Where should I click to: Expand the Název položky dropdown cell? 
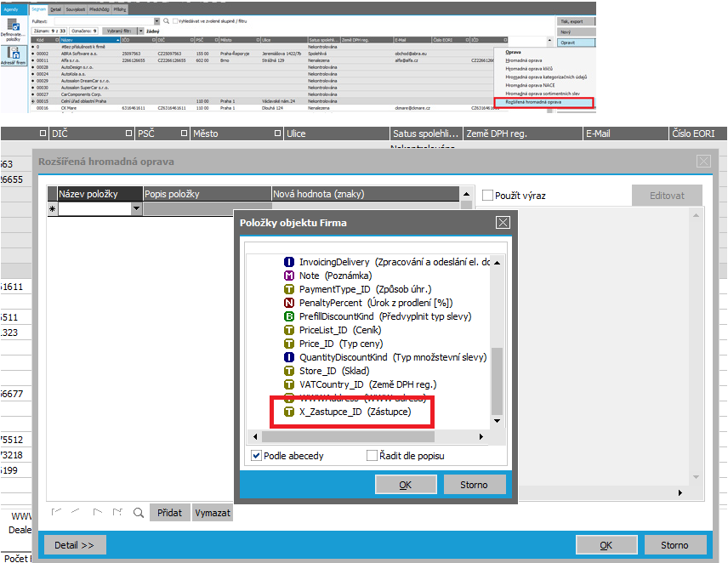[136, 209]
